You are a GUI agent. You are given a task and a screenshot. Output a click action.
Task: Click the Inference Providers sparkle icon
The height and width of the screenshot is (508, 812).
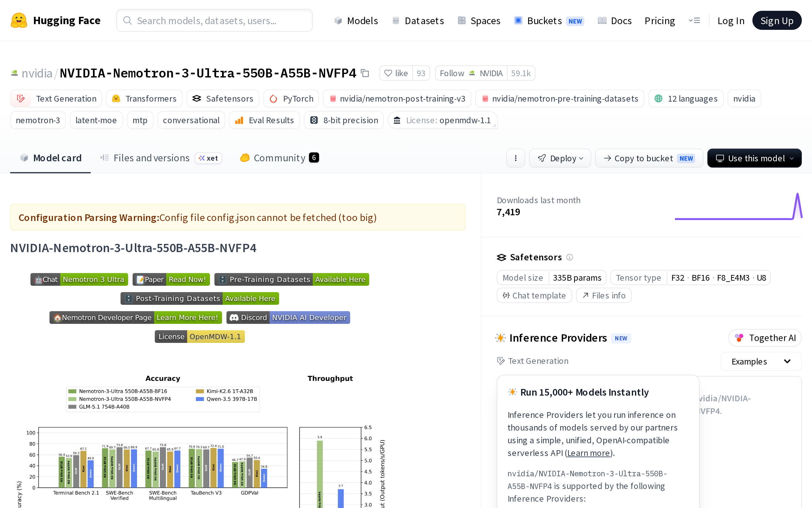pyautogui.click(x=500, y=338)
